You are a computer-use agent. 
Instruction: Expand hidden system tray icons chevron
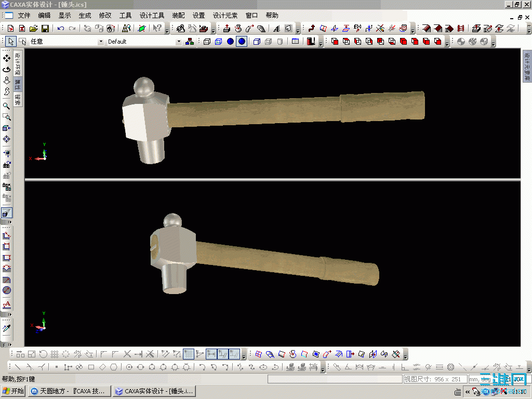tap(468, 392)
